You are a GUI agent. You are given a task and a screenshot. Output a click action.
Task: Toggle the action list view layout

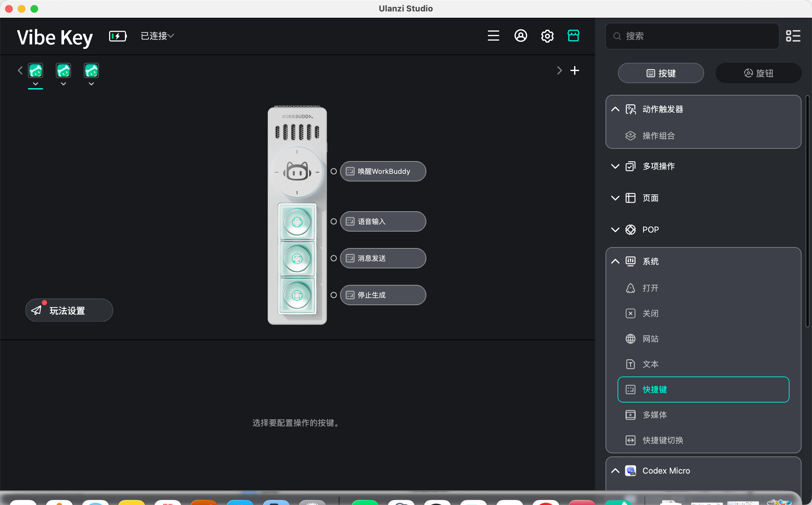point(793,36)
